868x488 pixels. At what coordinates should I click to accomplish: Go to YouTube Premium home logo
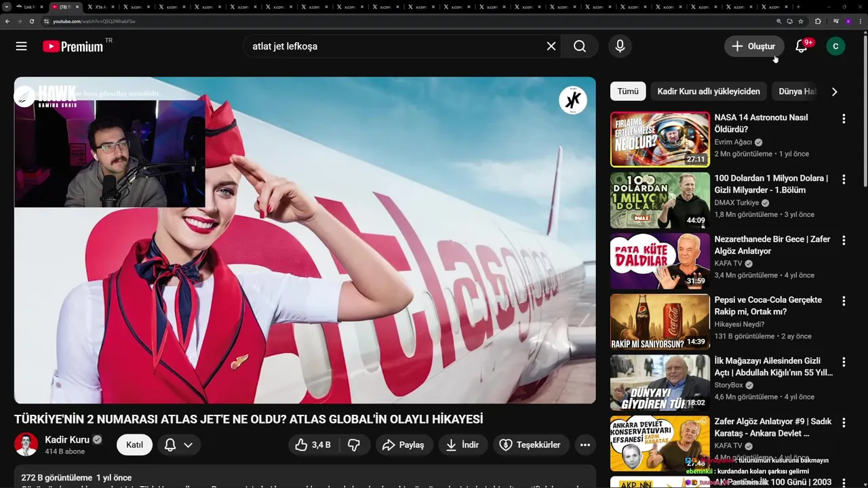coord(73,46)
